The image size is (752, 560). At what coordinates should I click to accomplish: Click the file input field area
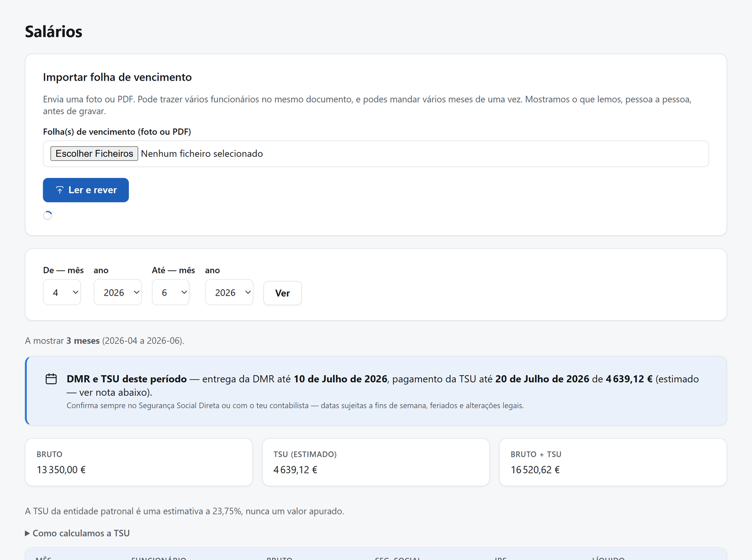click(376, 154)
